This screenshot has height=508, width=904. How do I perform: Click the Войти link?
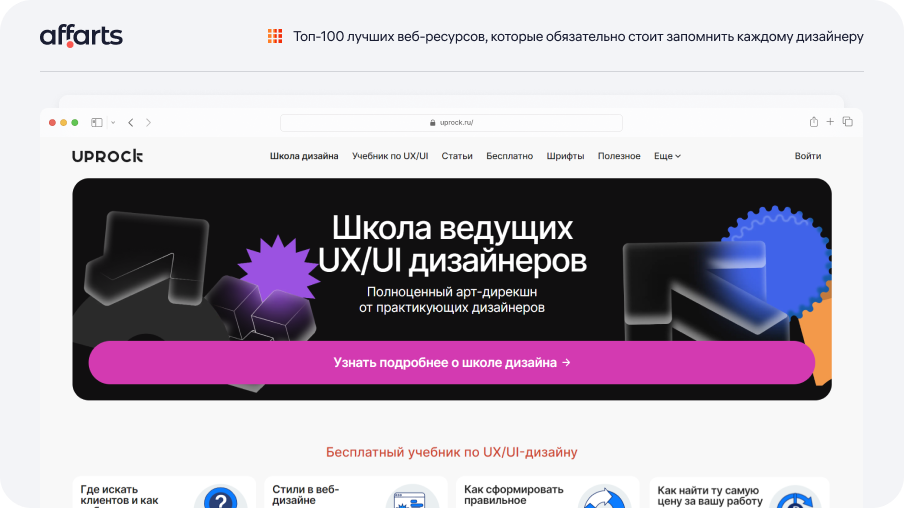point(808,156)
